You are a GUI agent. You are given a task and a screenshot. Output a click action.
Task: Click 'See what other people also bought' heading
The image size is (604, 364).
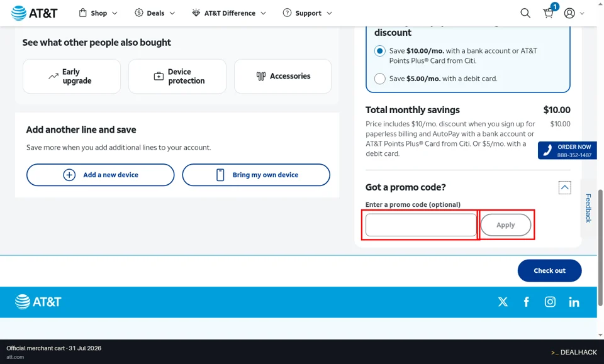click(97, 43)
